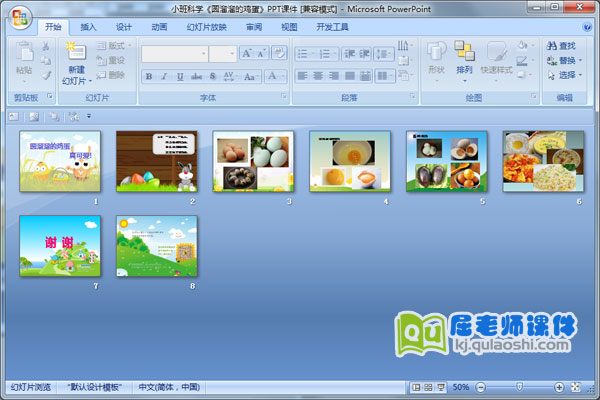Switch to Normal view icon in status bar
The height and width of the screenshot is (400, 600).
point(416,387)
